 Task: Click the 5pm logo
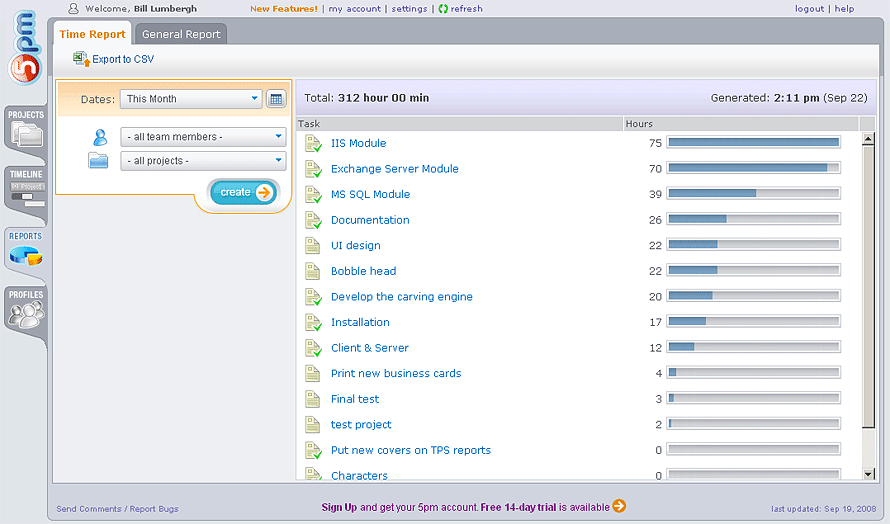pos(24,48)
